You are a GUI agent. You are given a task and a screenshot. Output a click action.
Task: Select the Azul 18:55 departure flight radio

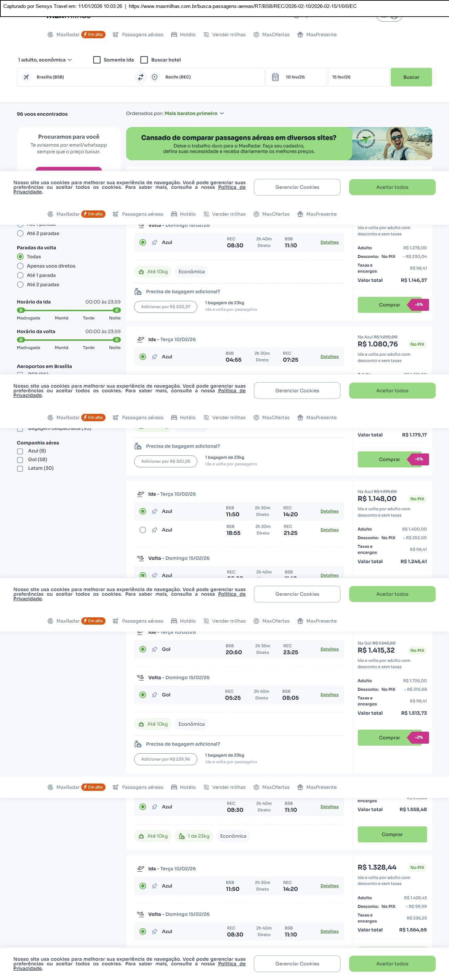(x=143, y=530)
